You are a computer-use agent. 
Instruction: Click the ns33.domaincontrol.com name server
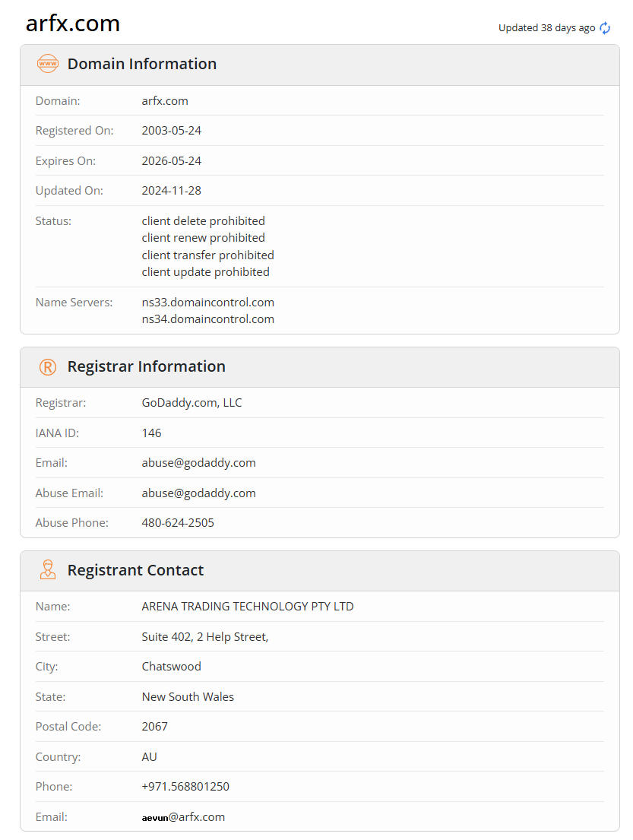pos(207,303)
